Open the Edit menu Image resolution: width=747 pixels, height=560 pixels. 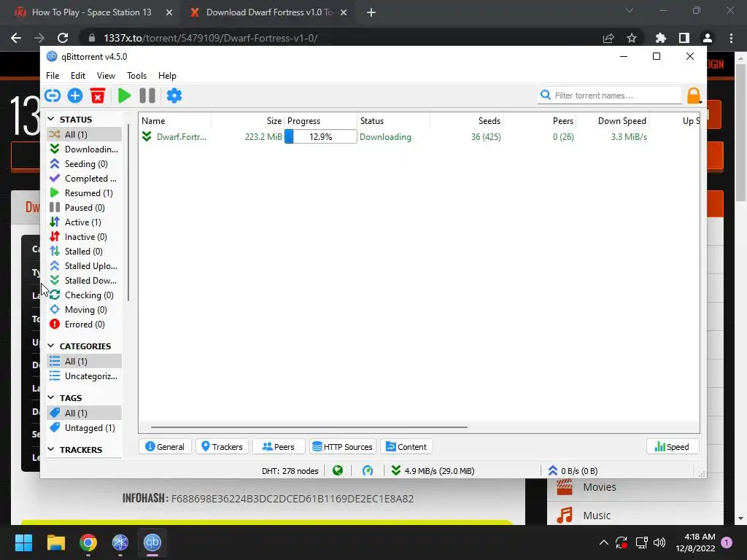coord(77,76)
